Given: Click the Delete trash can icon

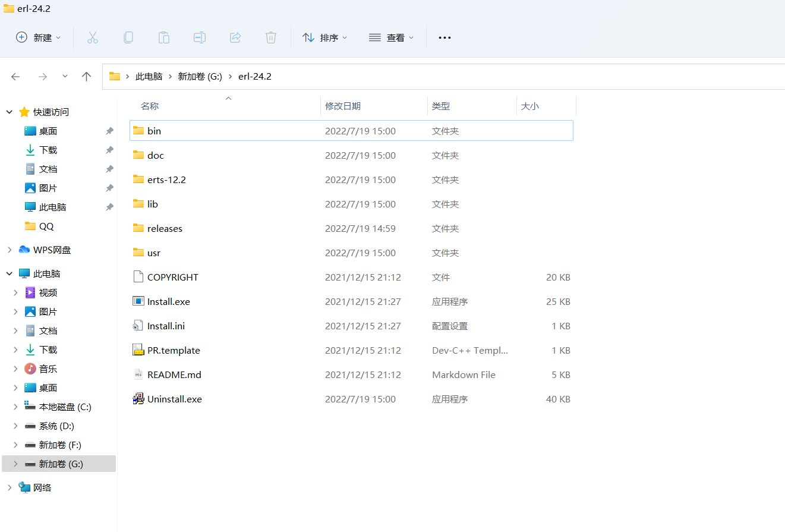Looking at the screenshot, I should (x=271, y=37).
